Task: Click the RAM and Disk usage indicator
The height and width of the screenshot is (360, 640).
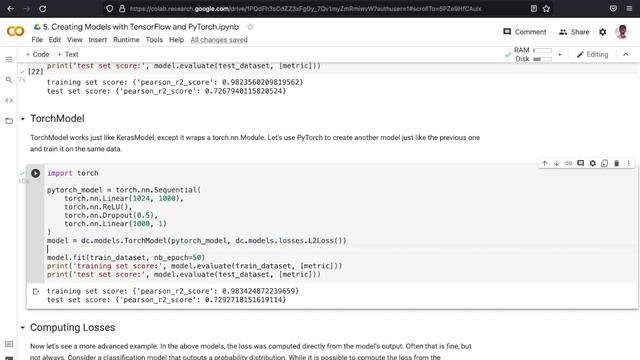Action: [533, 54]
